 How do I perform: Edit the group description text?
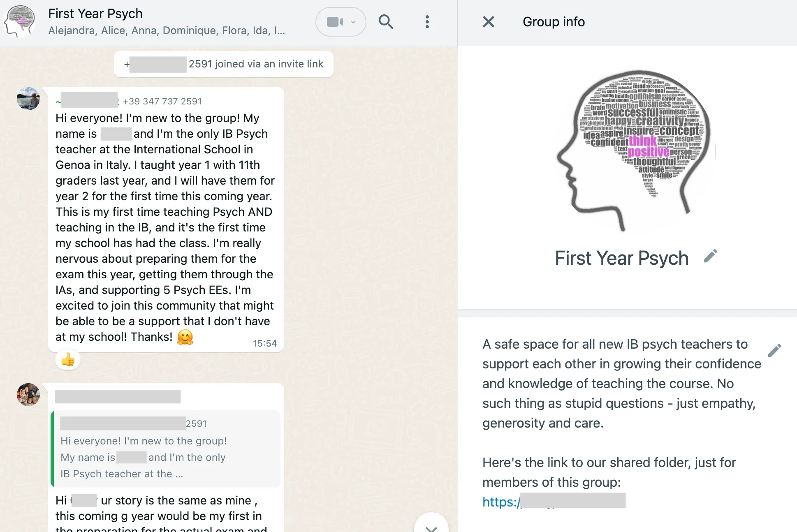(x=774, y=350)
